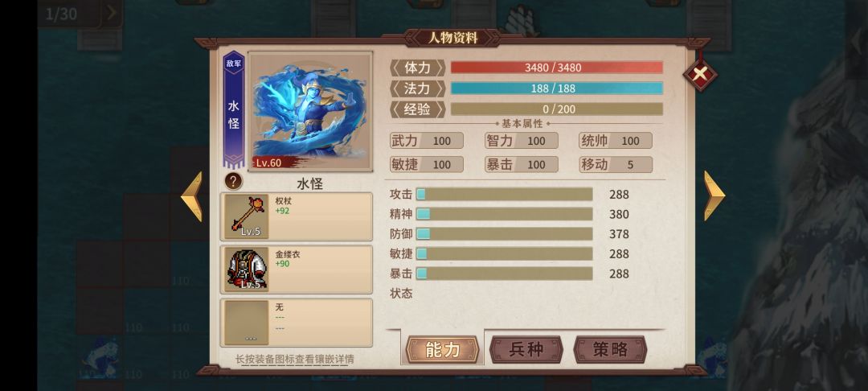Select the 移动 attribute box

point(616,164)
